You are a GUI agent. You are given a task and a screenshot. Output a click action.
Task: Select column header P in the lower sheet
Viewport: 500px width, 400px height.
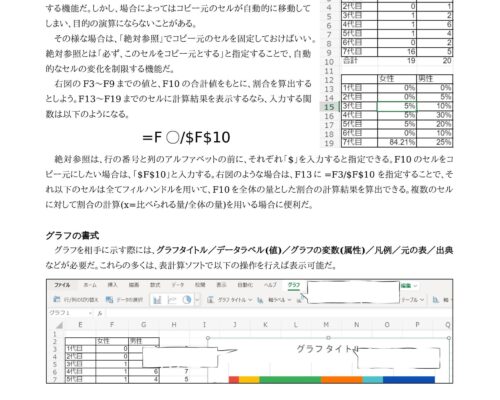417,325
